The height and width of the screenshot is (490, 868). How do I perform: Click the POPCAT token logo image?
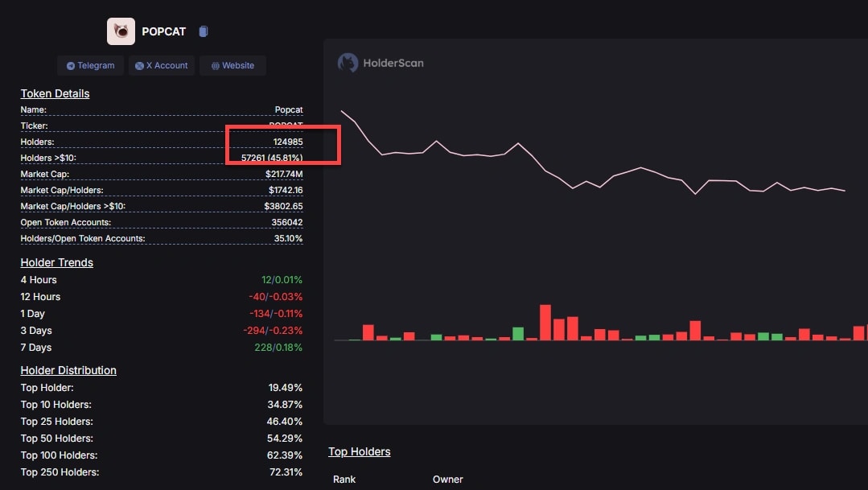121,31
